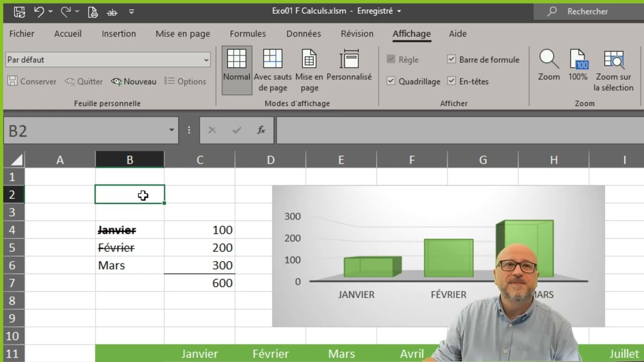Click cell with value 200
The image size is (644, 362).
(x=200, y=247)
